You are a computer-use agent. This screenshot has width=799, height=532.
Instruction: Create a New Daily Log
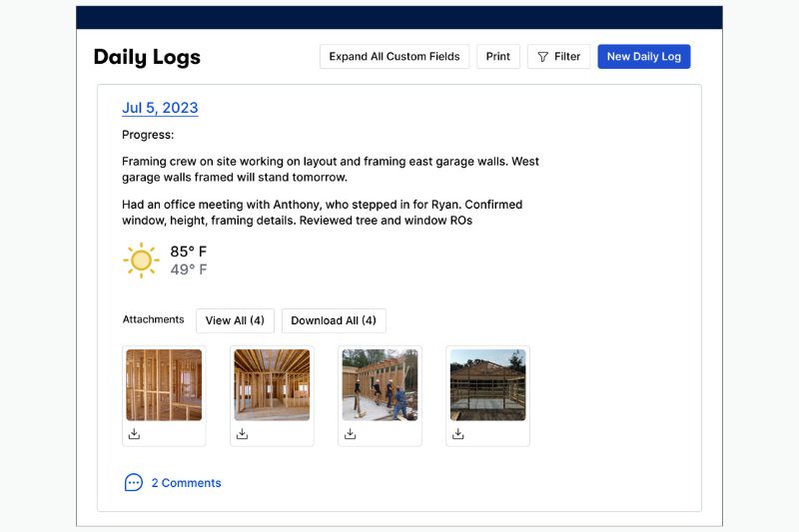(643, 57)
